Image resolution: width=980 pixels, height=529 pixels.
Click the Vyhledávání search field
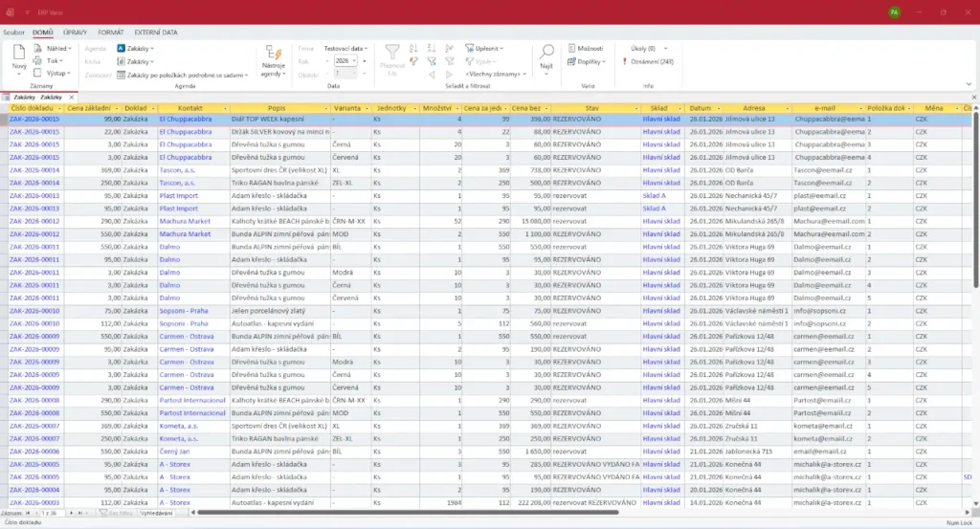click(x=157, y=515)
